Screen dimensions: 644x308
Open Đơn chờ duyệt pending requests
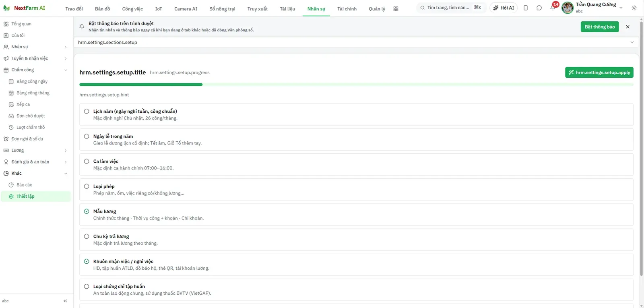[35, 116]
